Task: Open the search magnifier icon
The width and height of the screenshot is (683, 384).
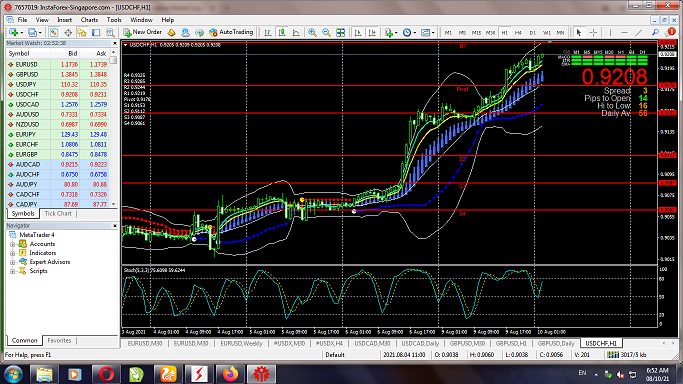Action: [x=655, y=32]
